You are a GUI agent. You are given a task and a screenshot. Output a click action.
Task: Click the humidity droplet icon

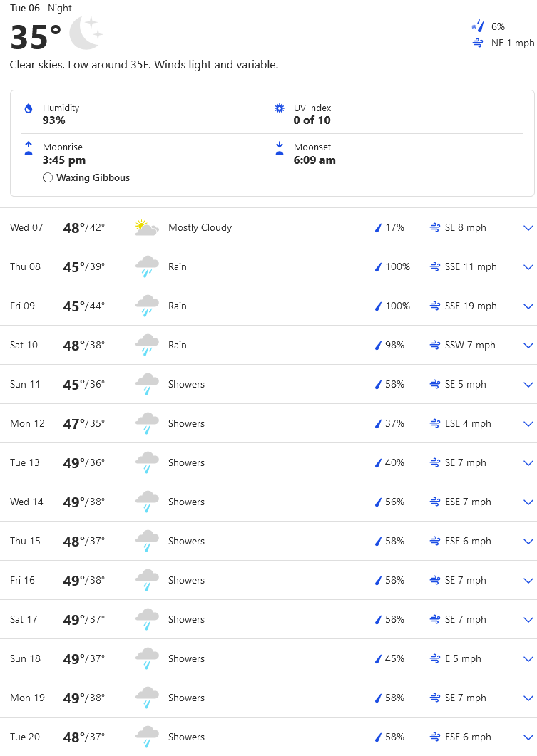tap(29, 108)
